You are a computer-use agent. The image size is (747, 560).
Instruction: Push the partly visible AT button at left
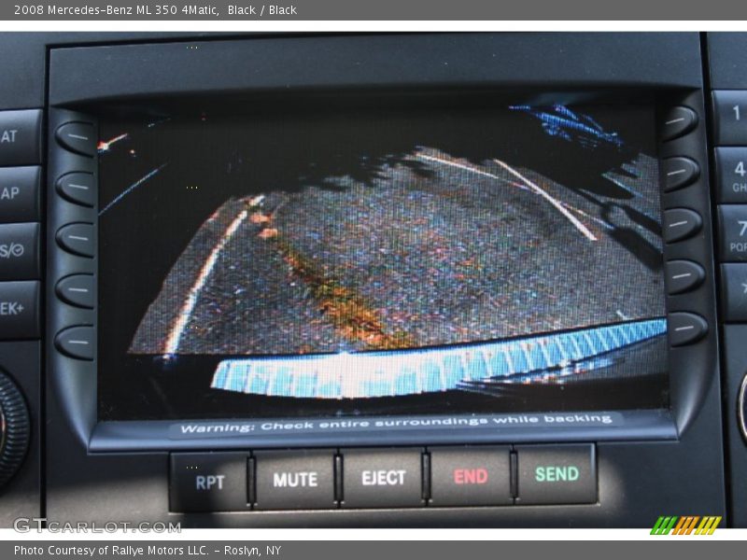pyautogui.click(x=20, y=137)
